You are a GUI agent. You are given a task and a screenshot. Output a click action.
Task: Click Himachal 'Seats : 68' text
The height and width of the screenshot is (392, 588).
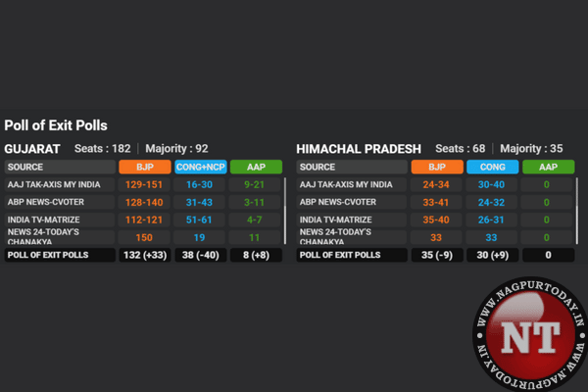click(461, 149)
